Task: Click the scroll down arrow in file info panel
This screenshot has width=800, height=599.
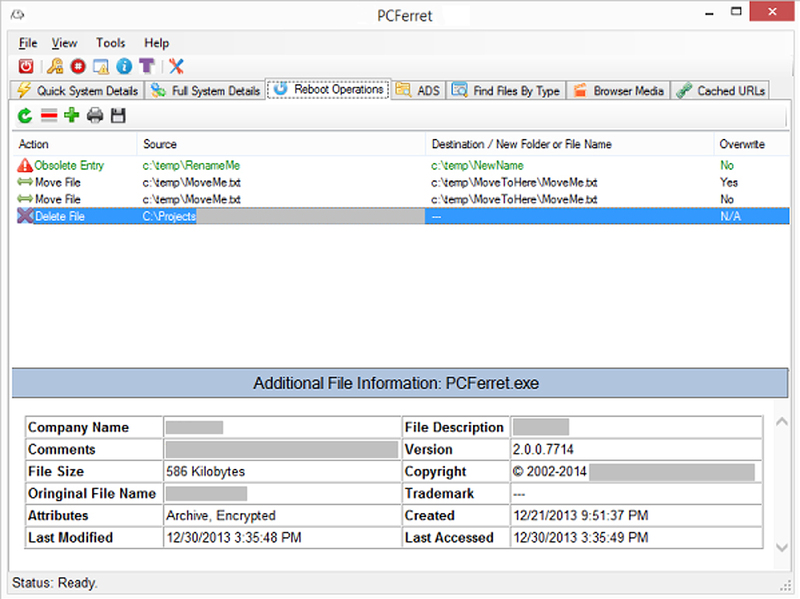Action: pos(782,548)
